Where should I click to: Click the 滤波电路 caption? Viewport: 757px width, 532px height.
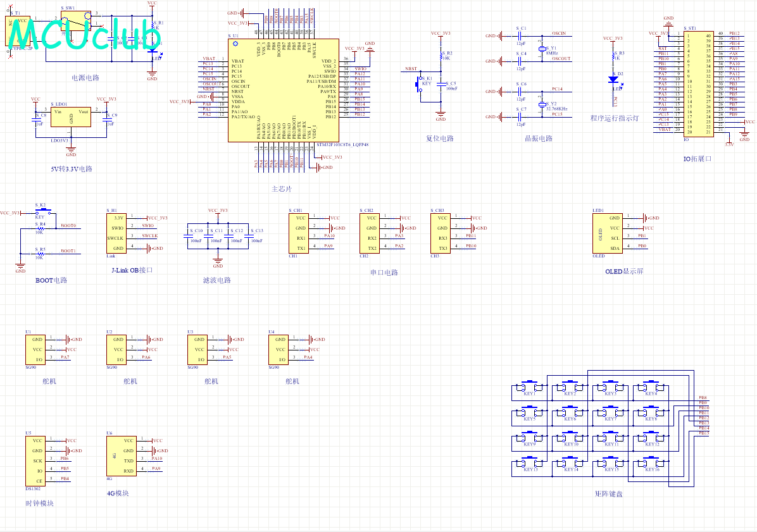pos(216,280)
